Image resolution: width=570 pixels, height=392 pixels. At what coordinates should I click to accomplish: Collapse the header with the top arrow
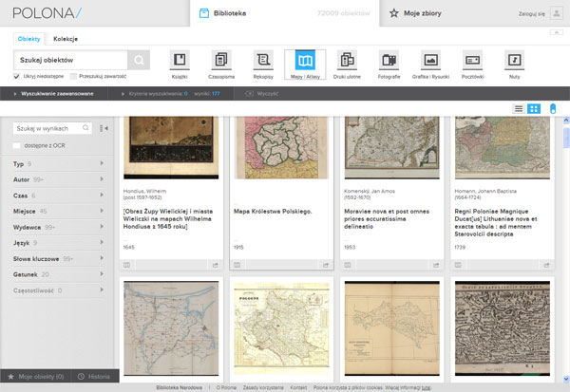click(x=556, y=32)
